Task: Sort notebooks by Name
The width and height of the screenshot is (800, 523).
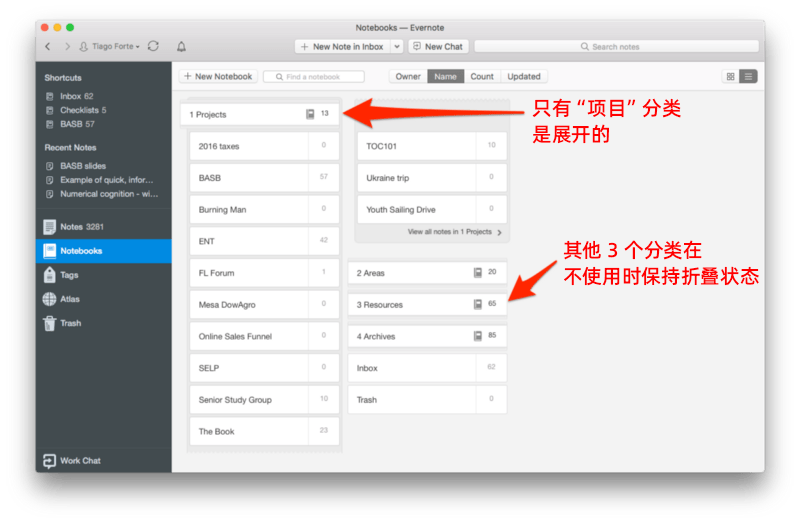Action: [445, 77]
